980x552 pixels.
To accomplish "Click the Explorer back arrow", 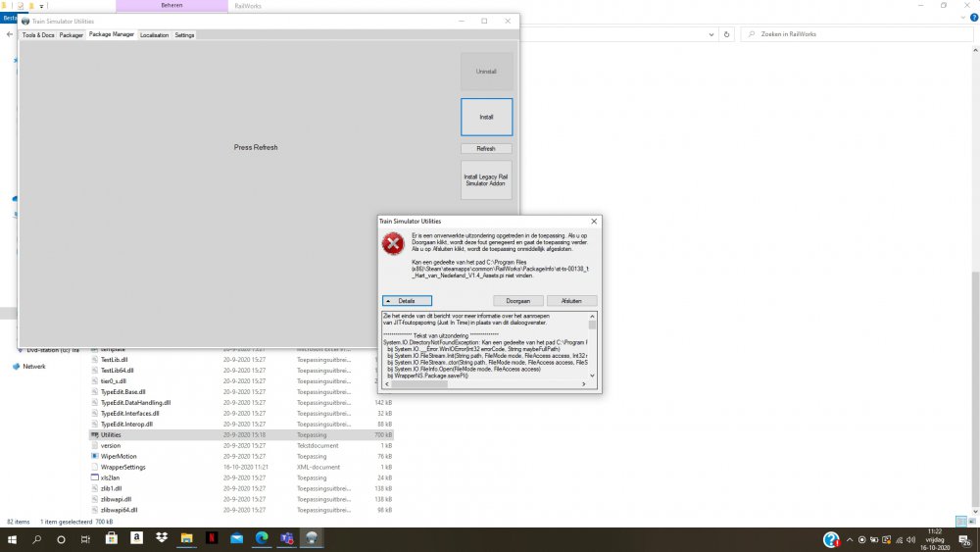I will (10, 34).
